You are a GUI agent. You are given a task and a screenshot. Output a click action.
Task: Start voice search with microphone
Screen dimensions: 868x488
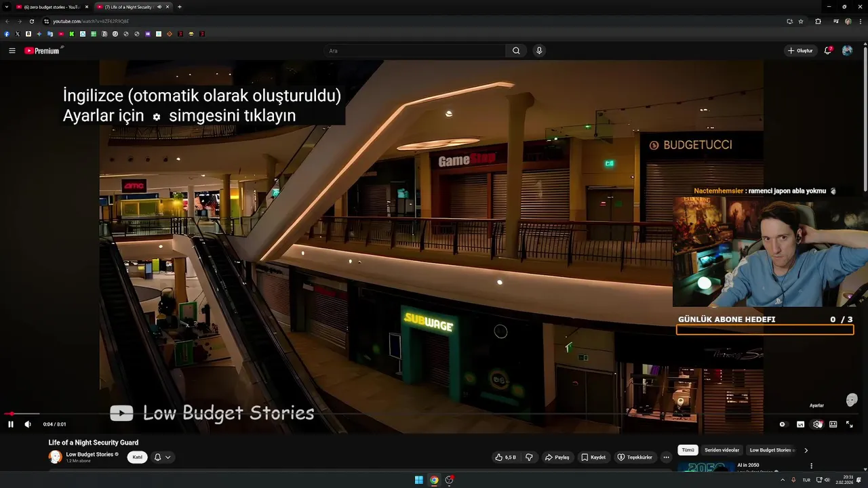[x=539, y=51]
